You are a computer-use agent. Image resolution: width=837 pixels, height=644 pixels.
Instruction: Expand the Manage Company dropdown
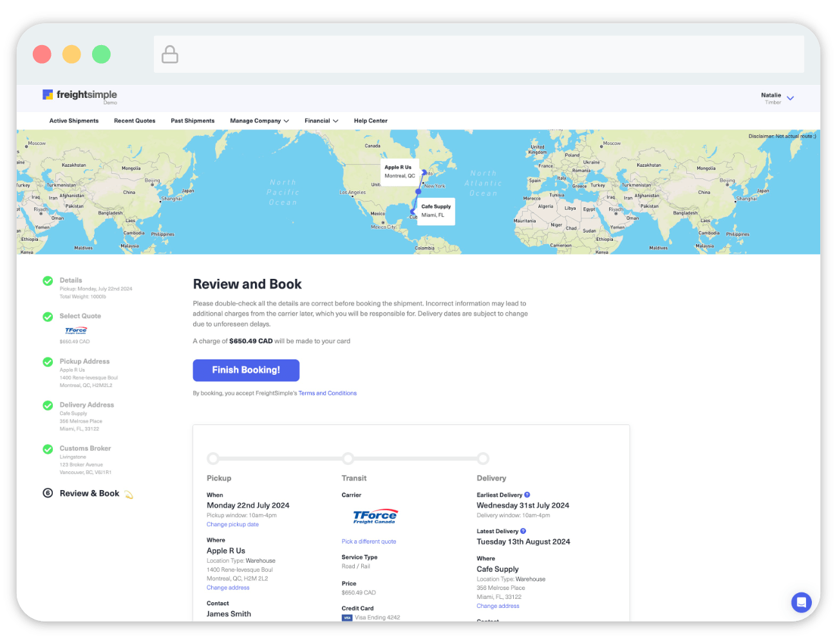click(259, 121)
